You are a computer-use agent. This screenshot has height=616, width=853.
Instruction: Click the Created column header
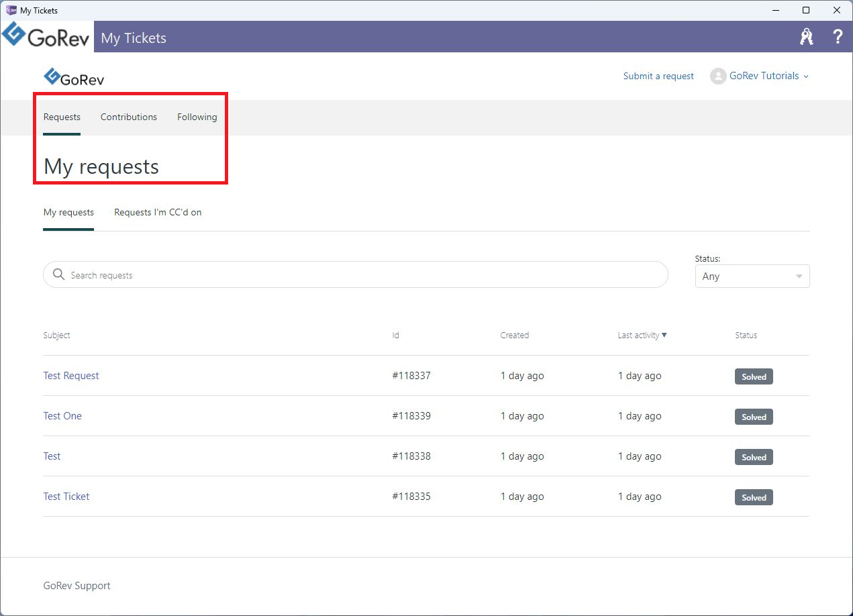pos(515,335)
